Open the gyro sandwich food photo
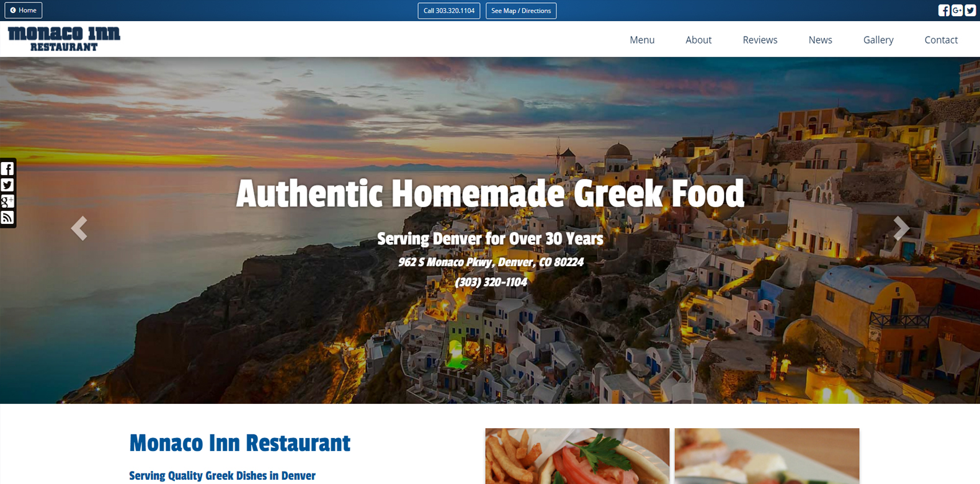Image resolution: width=980 pixels, height=484 pixels. (x=577, y=456)
